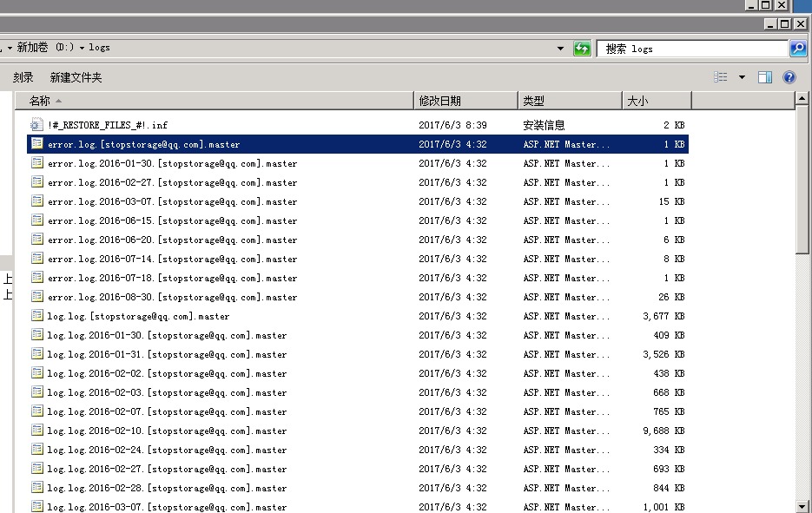Click the 刻录 toolbar button

(23, 77)
